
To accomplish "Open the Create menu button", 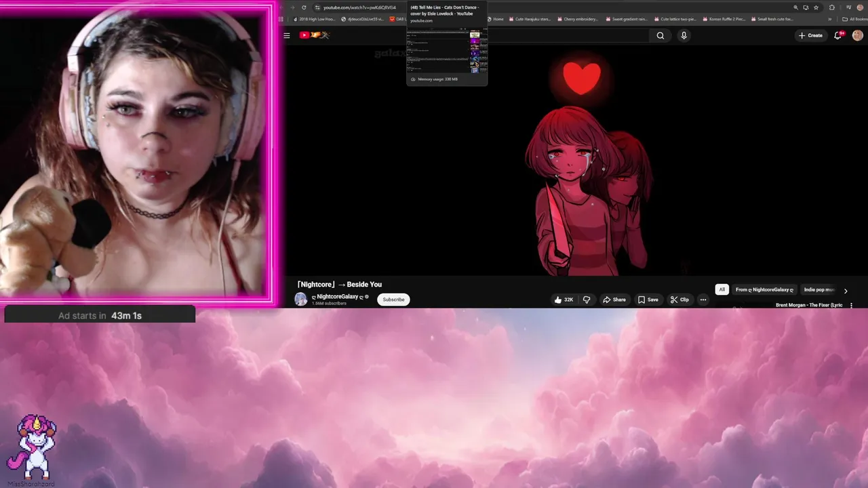I will 810,35.
